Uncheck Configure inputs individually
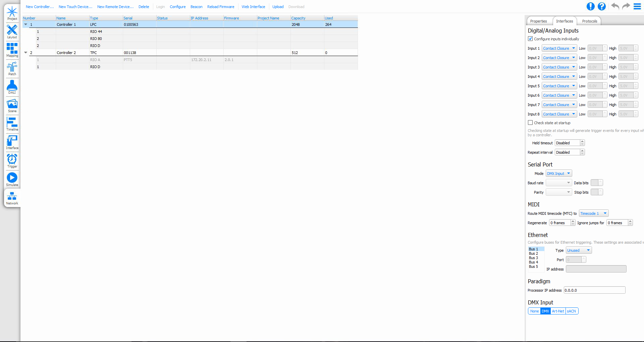The image size is (644, 342). 530,39
